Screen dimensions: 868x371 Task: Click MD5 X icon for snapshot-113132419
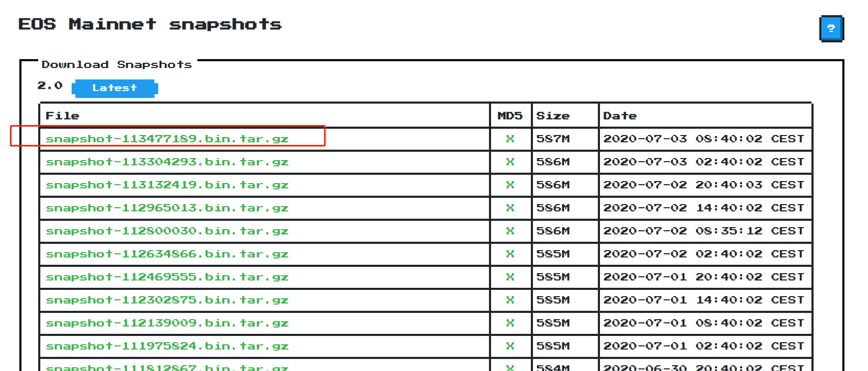tap(510, 185)
